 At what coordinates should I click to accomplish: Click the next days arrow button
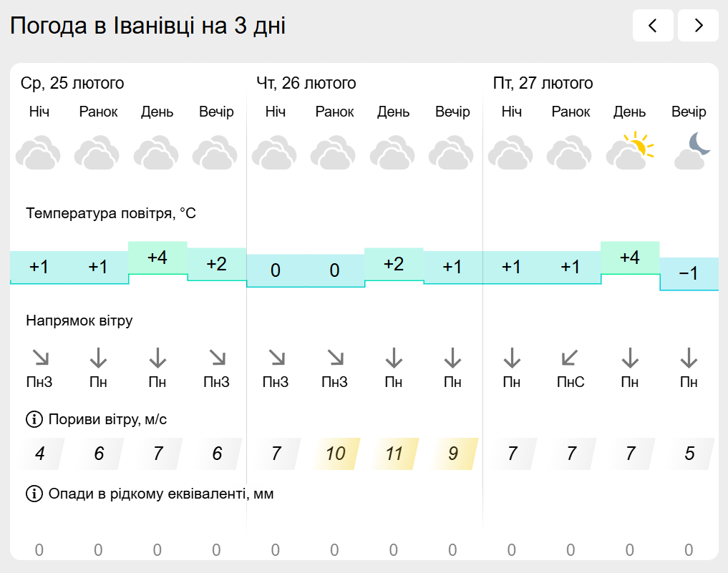pos(698,26)
